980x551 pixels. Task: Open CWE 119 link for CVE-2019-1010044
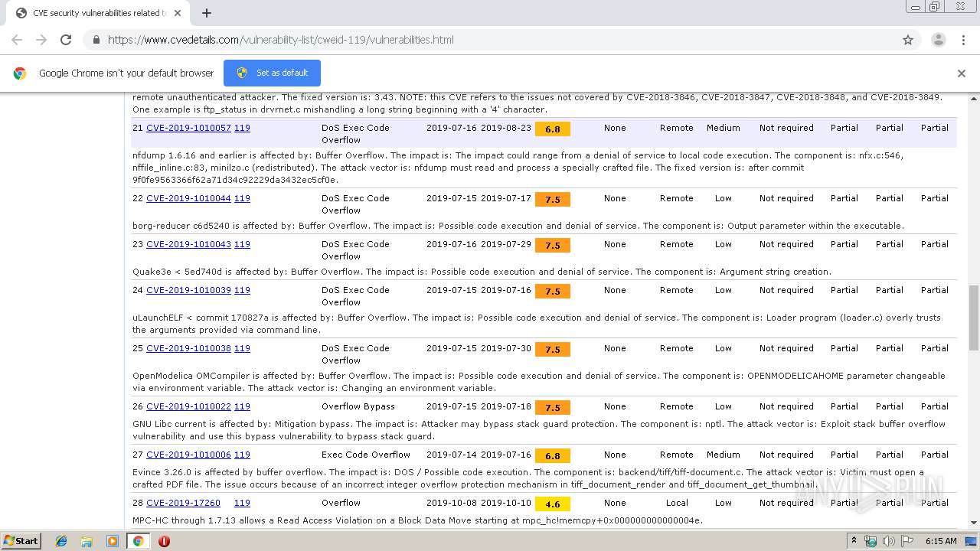tap(242, 198)
